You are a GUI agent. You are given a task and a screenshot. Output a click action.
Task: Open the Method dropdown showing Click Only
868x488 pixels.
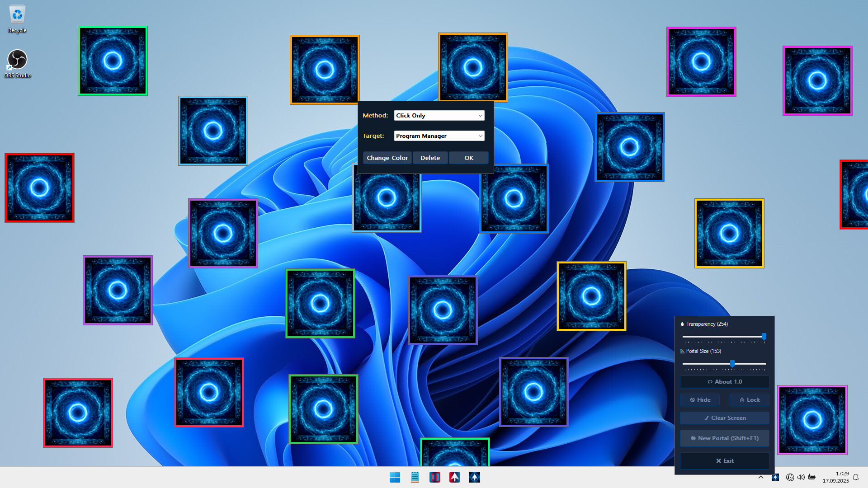click(439, 115)
